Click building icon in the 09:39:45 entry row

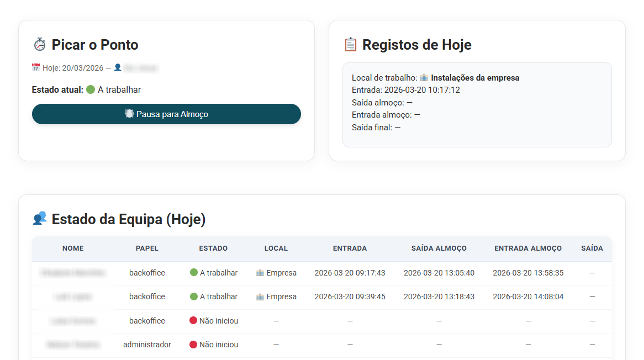coord(260,297)
